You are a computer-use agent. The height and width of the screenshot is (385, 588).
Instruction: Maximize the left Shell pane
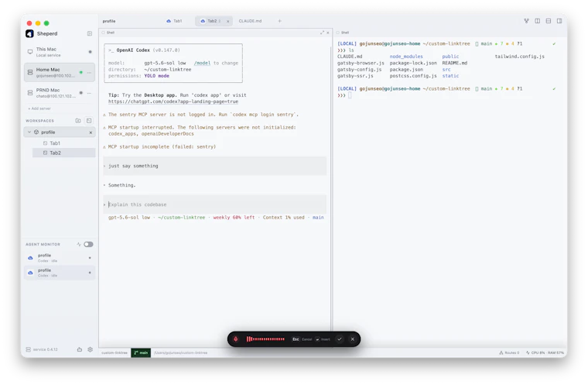(x=322, y=33)
